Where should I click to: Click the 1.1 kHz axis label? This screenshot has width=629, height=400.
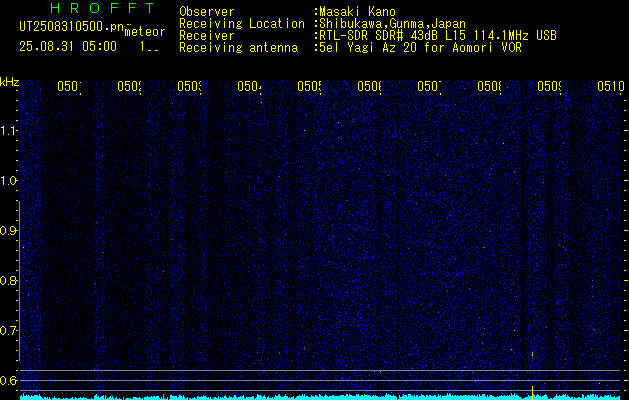point(9,130)
